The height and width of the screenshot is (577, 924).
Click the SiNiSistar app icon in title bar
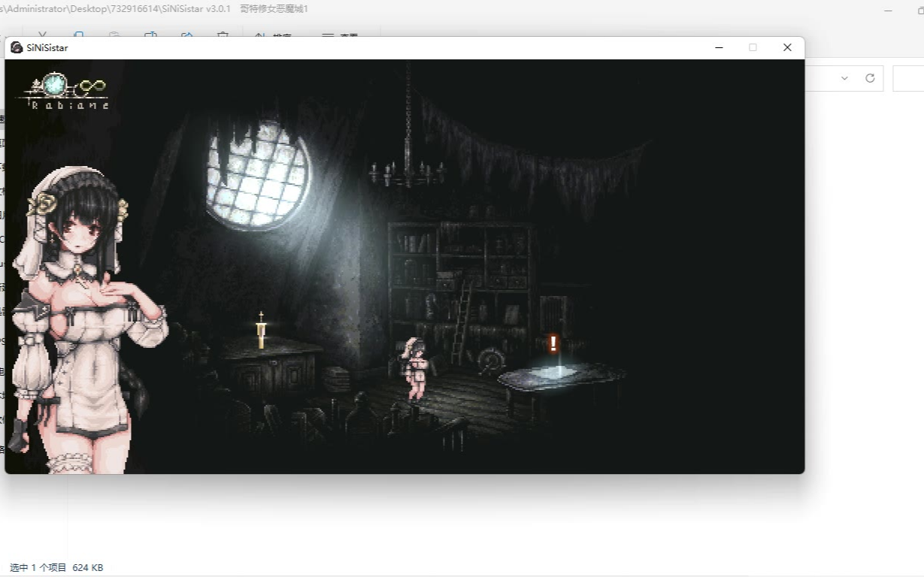17,47
